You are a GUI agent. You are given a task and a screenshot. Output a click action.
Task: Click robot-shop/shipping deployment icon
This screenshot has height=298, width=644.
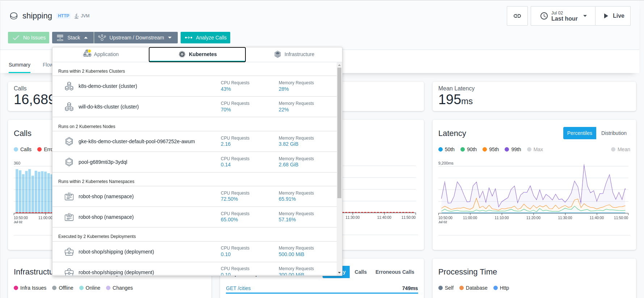[x=69, y=252]
